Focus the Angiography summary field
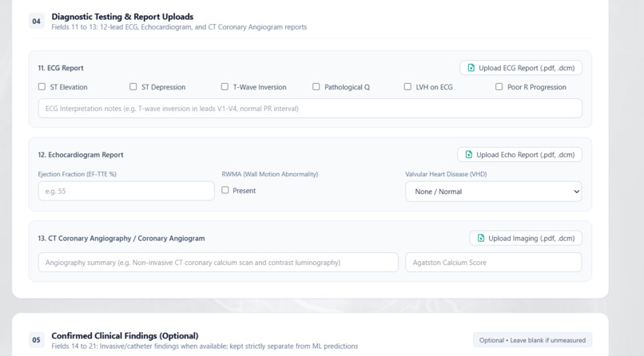The image size is (644, 356). 218,263
